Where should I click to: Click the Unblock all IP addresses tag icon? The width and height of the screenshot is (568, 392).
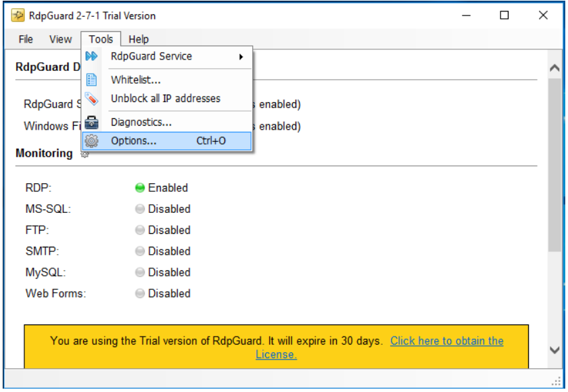pos(92,98)
